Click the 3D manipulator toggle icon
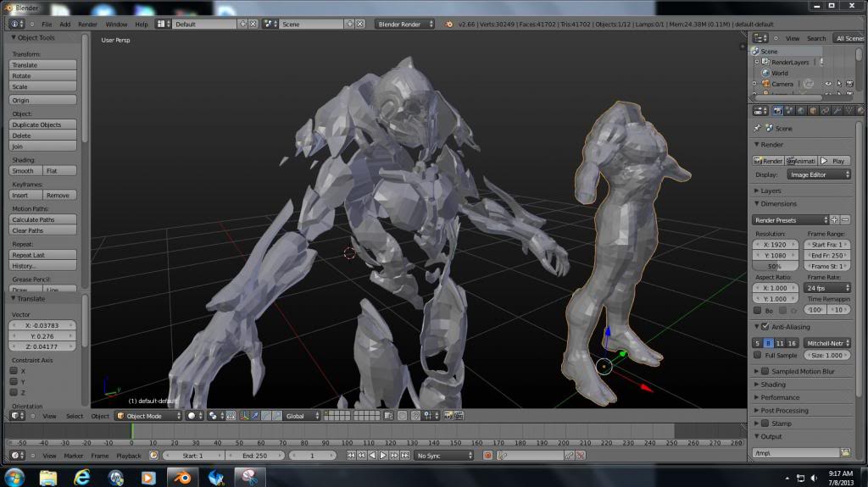This screenshot has width=868, height=487. [244, 416]
